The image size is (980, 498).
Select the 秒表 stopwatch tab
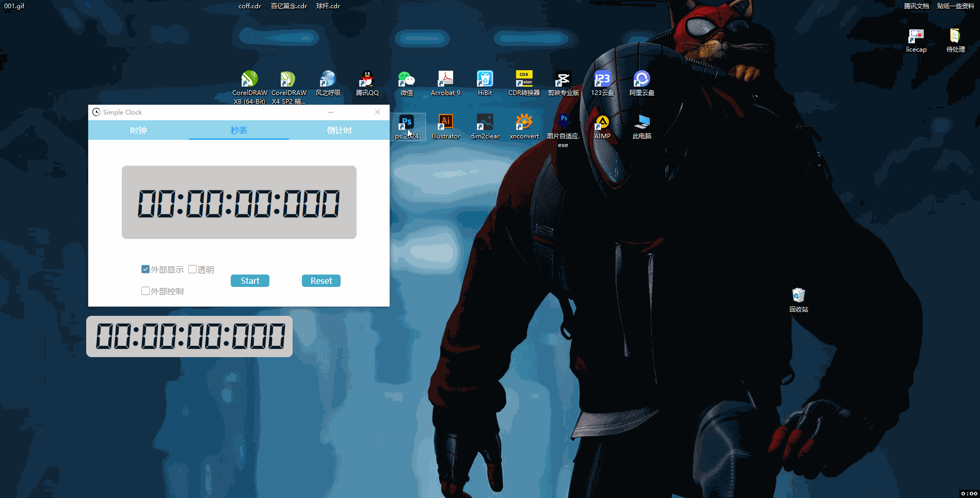coord(239,130)
